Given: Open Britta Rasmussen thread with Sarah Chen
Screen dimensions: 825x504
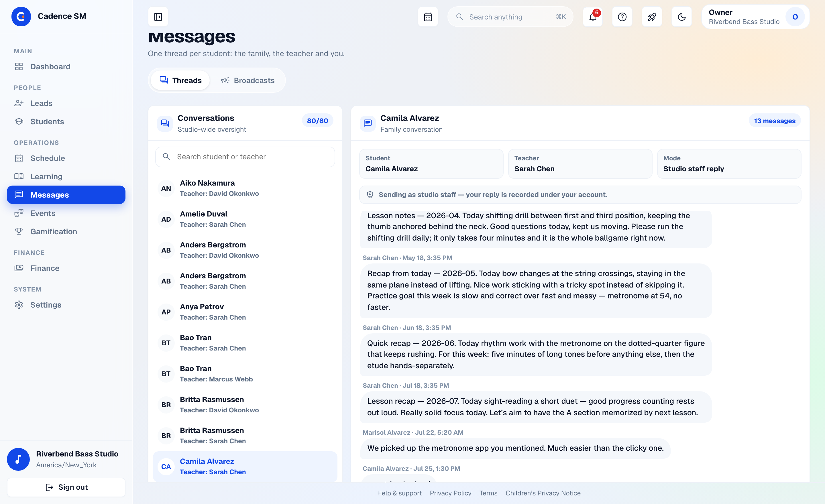Looking at the screenshot, I should coord(245,436).
